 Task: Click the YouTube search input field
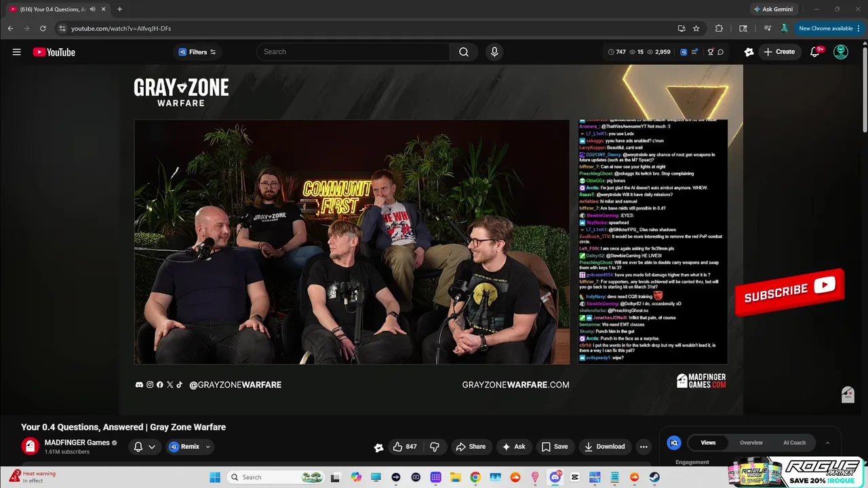point(353,52)
